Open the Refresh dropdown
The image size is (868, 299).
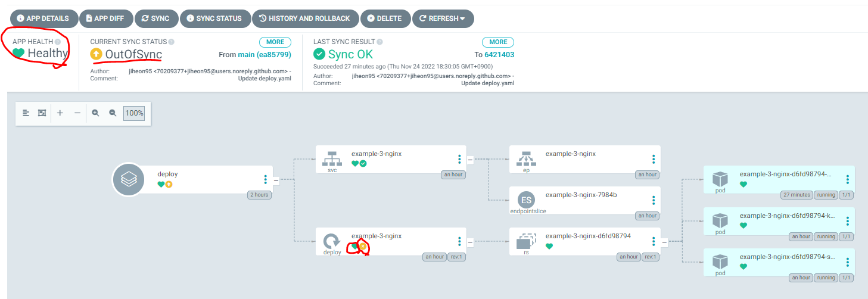click(x=443, y=18)
